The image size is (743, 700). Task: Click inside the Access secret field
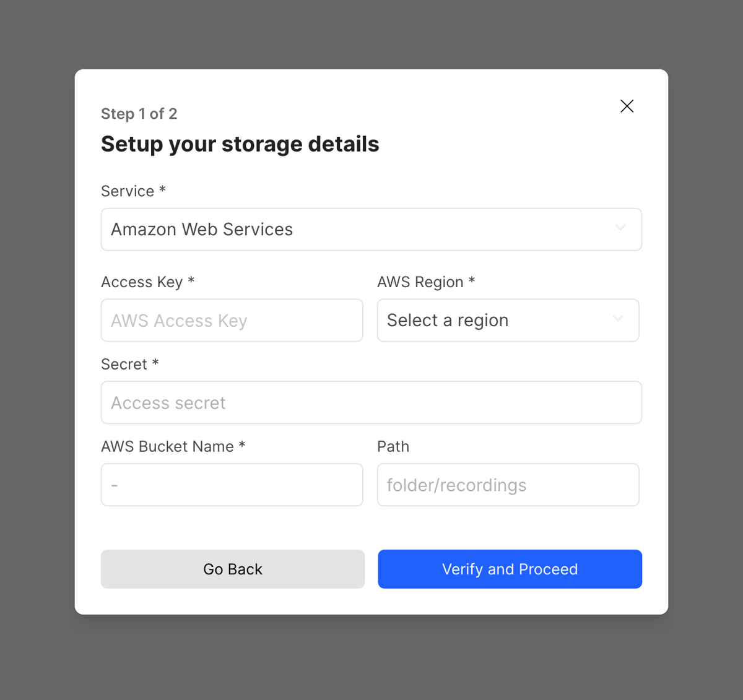click(x=371, y=402)
